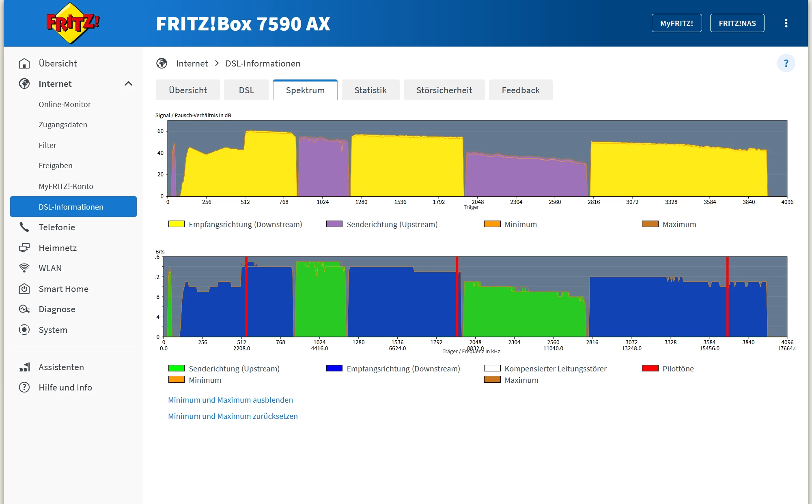Click the Diagnose sidebar icon
The image size is (812, 504).
(24, 309)
